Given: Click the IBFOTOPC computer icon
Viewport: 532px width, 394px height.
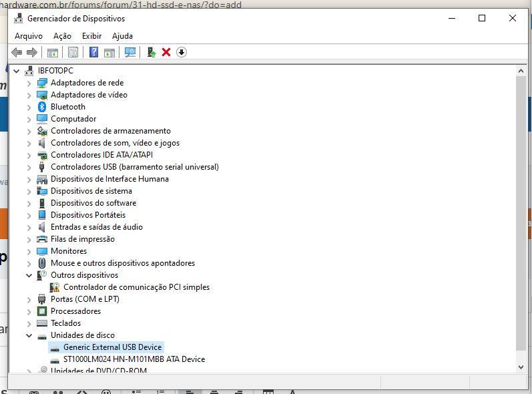Looking at the screenshot, I should (x=29, y=71).
